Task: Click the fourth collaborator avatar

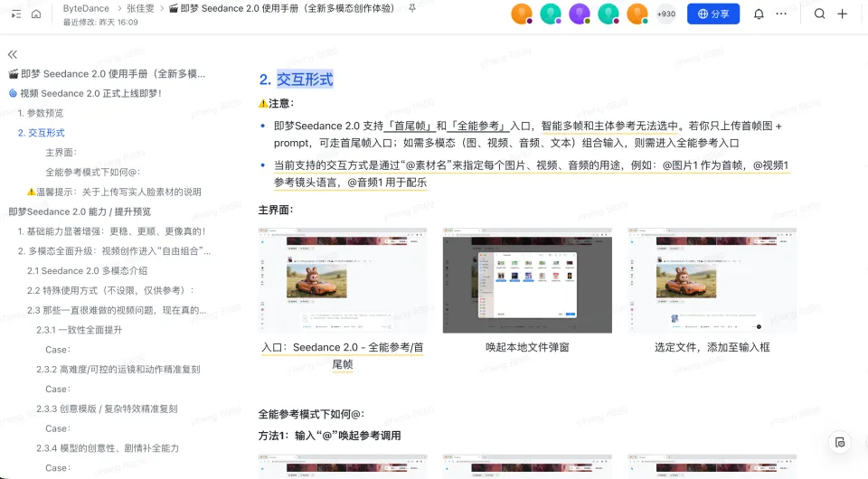Action: [x=609, y=14]
